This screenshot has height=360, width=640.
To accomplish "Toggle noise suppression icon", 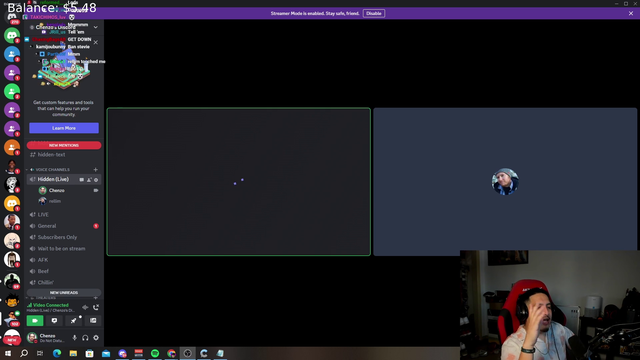I will (x=85, y=307).
